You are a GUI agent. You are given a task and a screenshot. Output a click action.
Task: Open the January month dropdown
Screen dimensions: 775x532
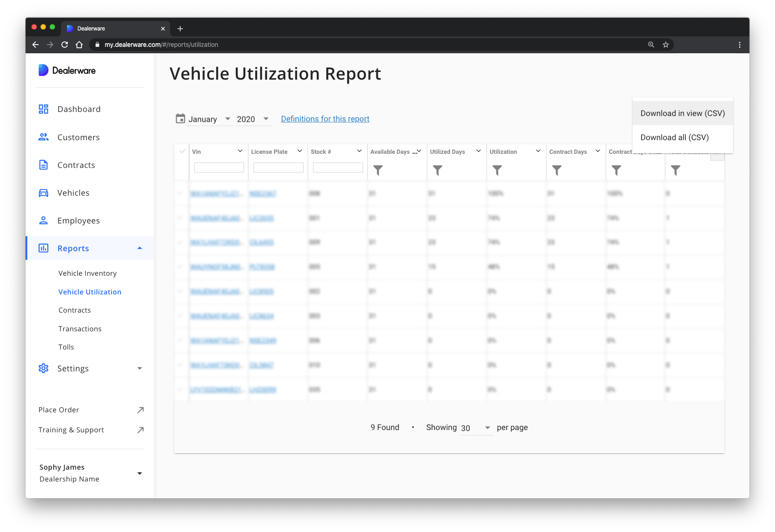[228, 119]
